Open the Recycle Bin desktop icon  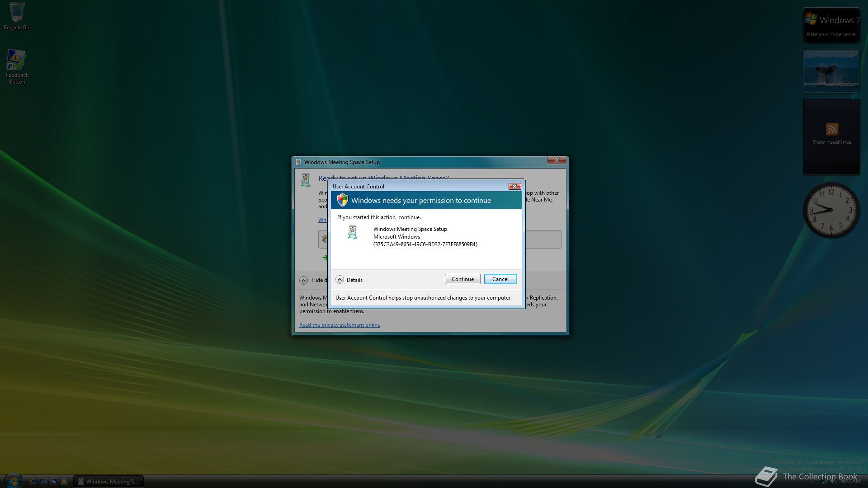pos(17,16)
